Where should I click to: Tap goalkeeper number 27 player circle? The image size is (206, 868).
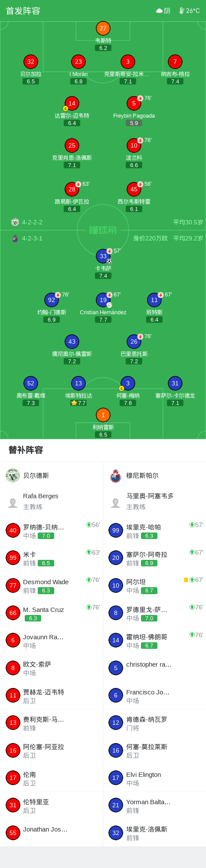pos(103,28)
